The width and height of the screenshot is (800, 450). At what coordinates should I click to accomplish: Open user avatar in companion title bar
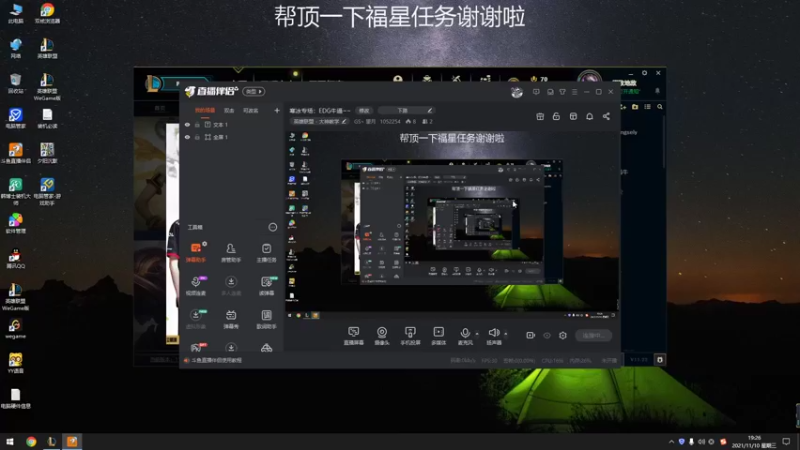[x=517, y=92]
